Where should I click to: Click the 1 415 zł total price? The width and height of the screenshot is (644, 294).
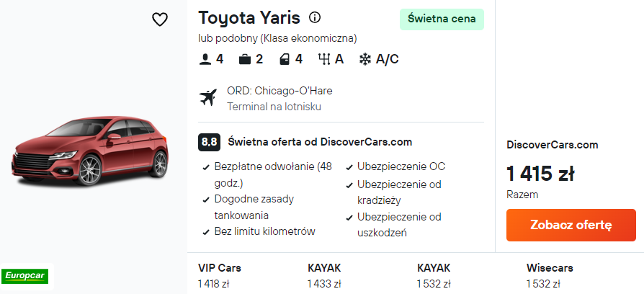tap(540, 174)
